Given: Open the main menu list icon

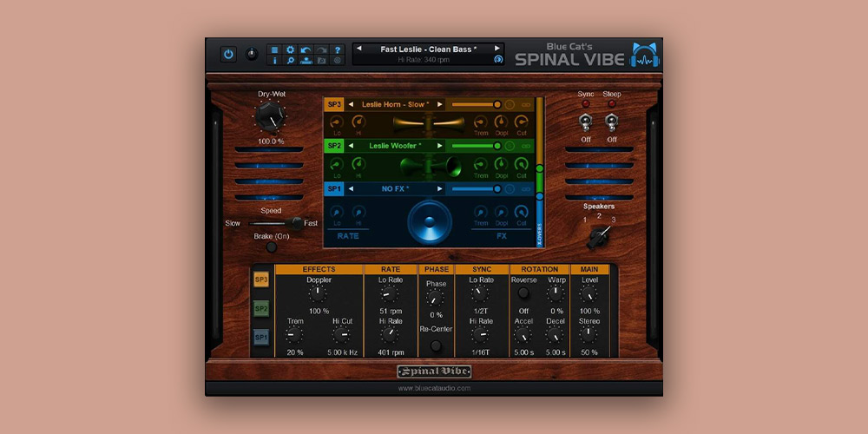Looking at the screenshot, I should (274, 49).
